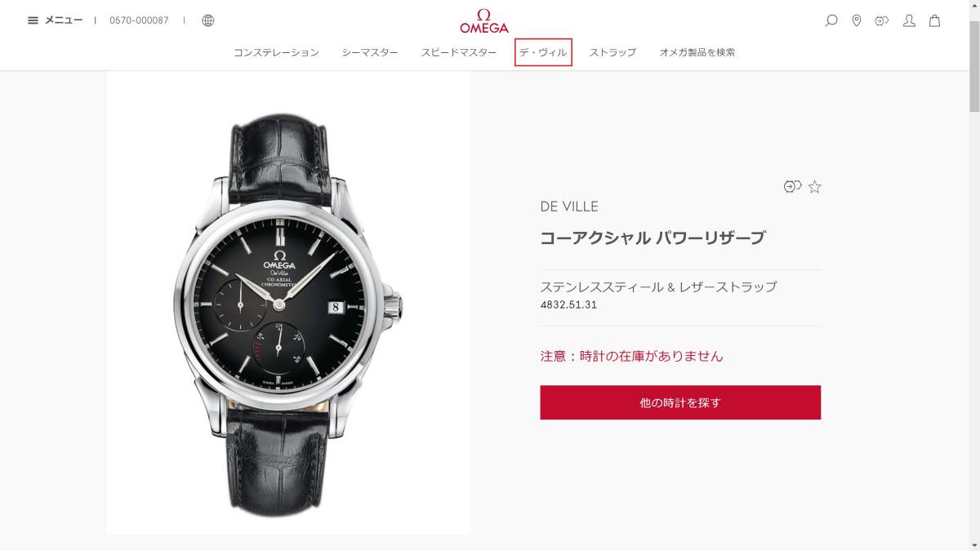980x551 pixels.
Task: Open the compare watches icon in header
Action: click(x=882, y=20)
